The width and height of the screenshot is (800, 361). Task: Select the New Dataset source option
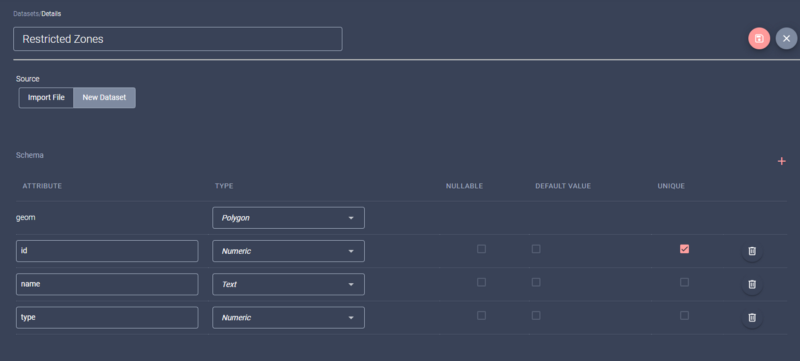104,97
